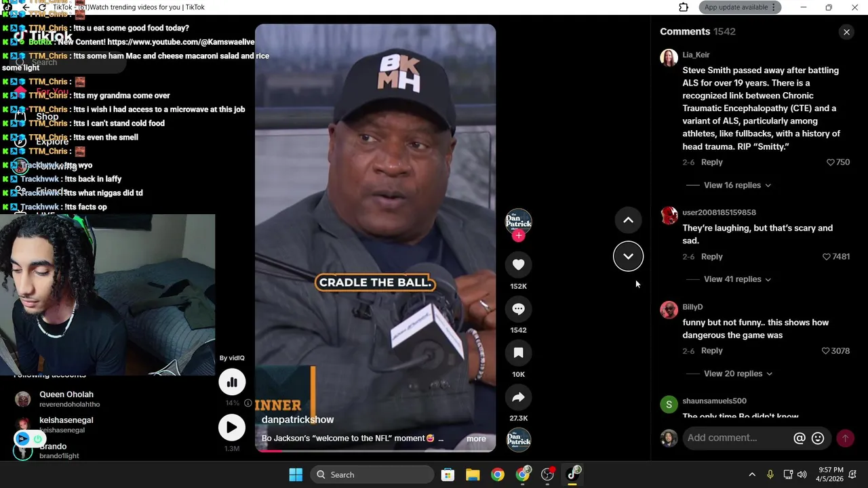This screenshot has height=488, width=868.
Task: Open the Dan Patrick profile avatar
Action: click(518, 221)
